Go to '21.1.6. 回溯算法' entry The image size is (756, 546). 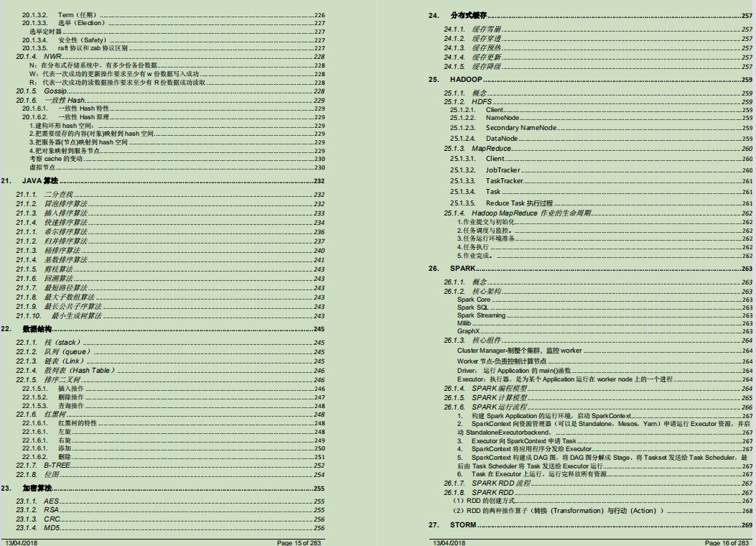pyautogui.click(x=170, y=278)
